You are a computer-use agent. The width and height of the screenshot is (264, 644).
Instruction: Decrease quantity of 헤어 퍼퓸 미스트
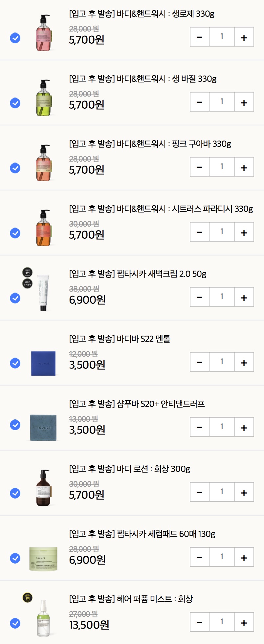[x=199, y=622]
